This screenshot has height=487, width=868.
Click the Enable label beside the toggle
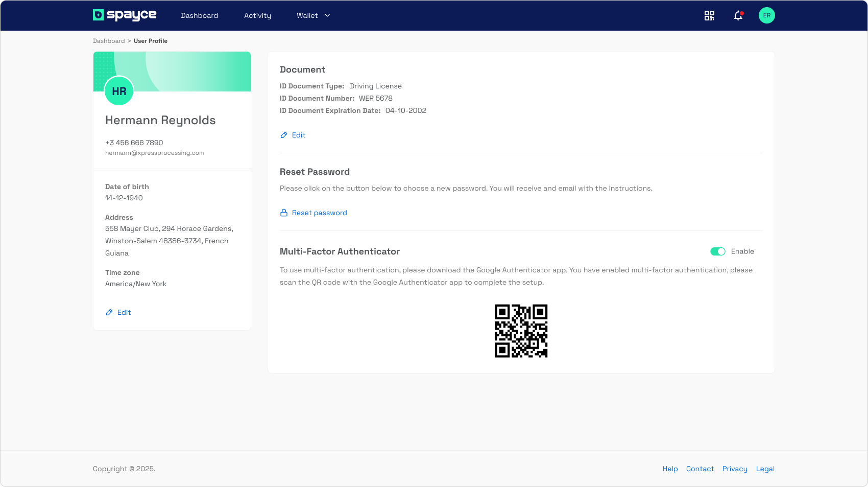coord(742,251)
